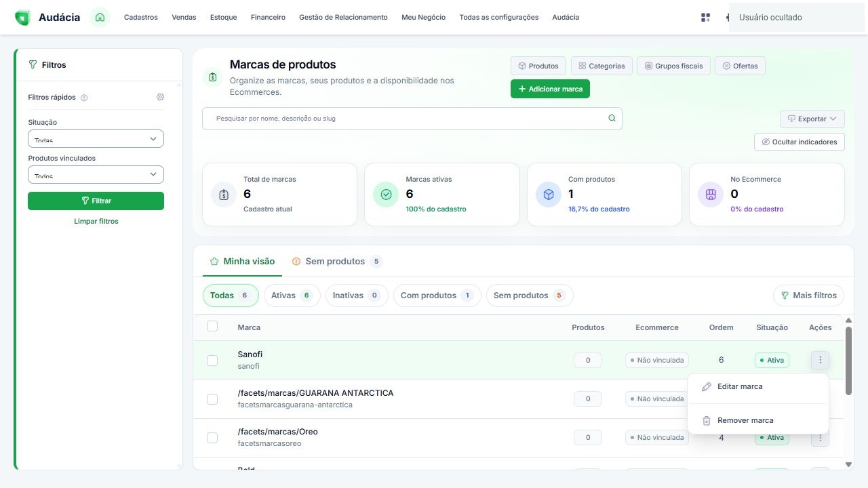Open the Estoque menu
The width and height of the screenshot is (868, 488).
[224, 18]
